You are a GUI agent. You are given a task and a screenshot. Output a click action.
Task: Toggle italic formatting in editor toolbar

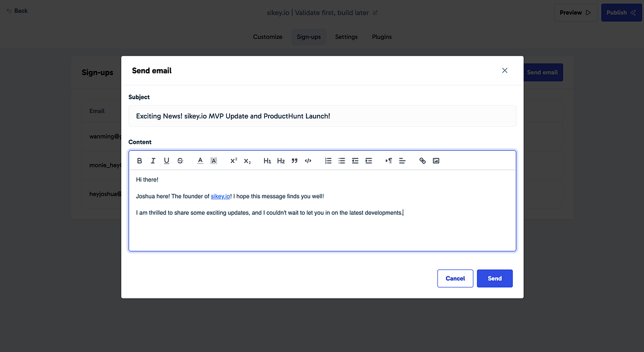click(153, 161)
